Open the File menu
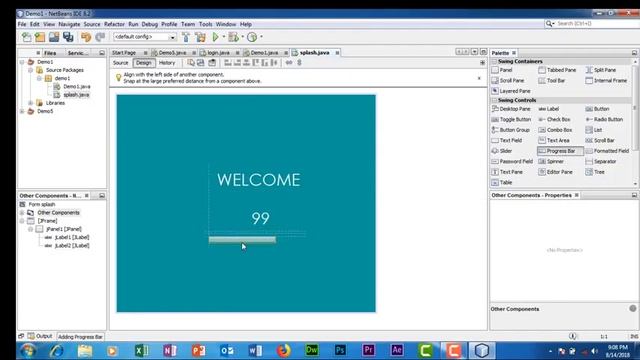The height and width of the screenshot is (360, 640). point(22,24)
